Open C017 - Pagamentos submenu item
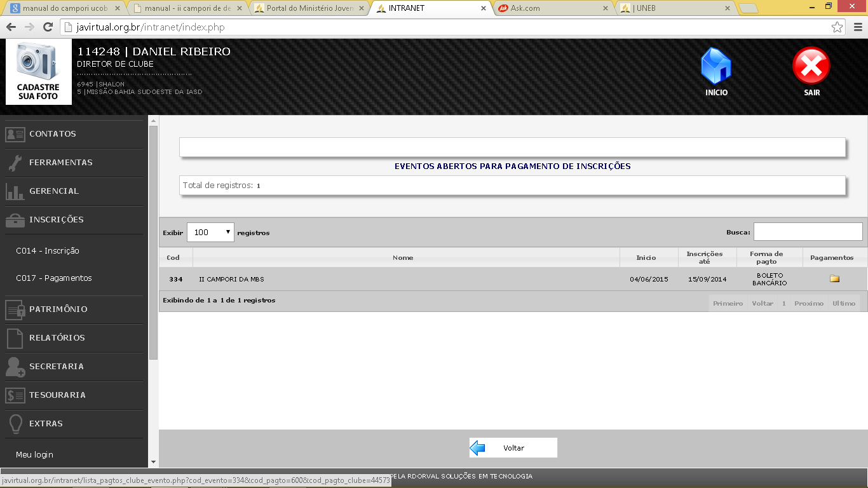 tap(54, 278)
